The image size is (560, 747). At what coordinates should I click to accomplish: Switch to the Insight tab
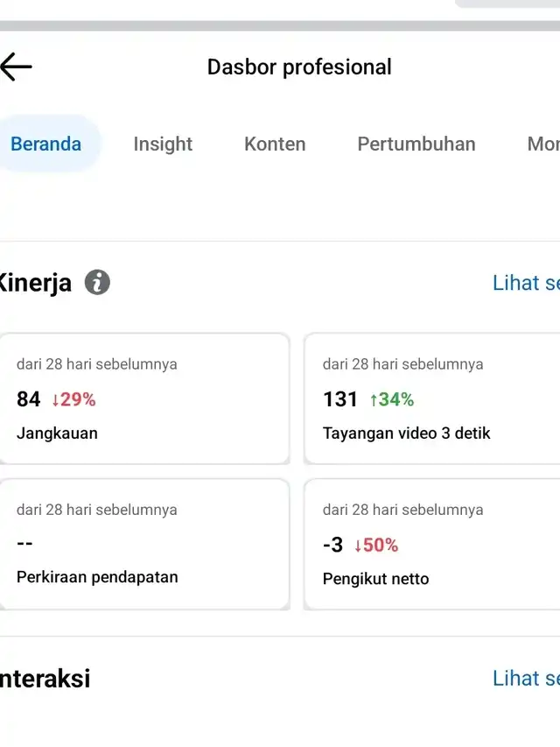(x=163, y=144)
